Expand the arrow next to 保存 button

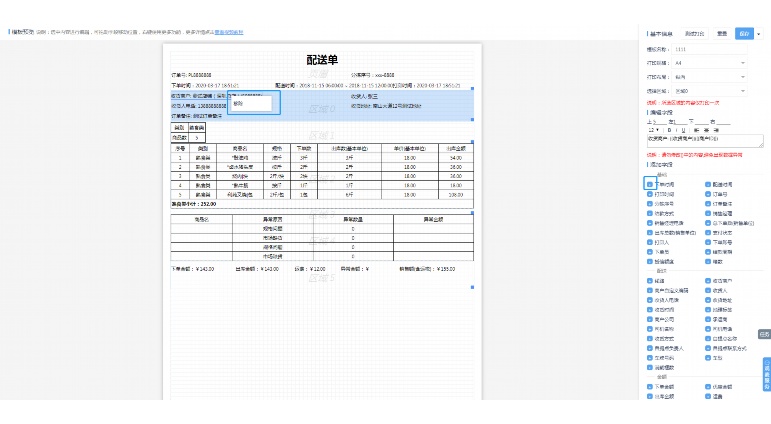[x=759, y=34]
